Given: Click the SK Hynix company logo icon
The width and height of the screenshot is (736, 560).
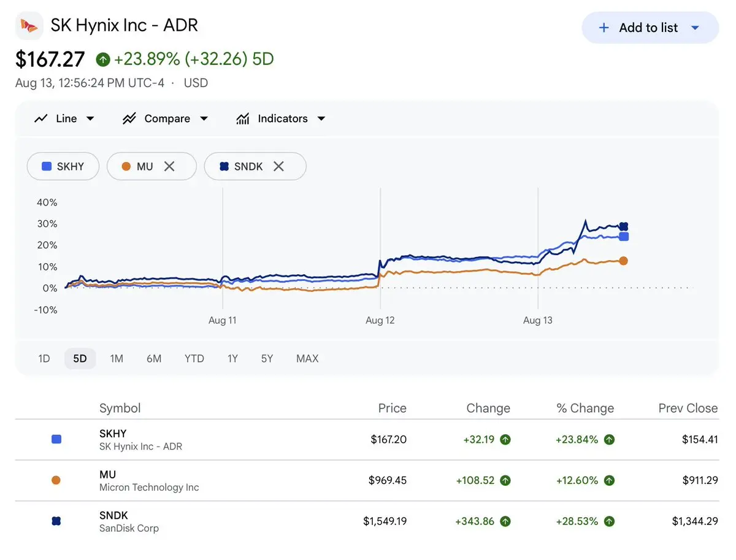Looking at the screenshot, I should tap(29, 26).
